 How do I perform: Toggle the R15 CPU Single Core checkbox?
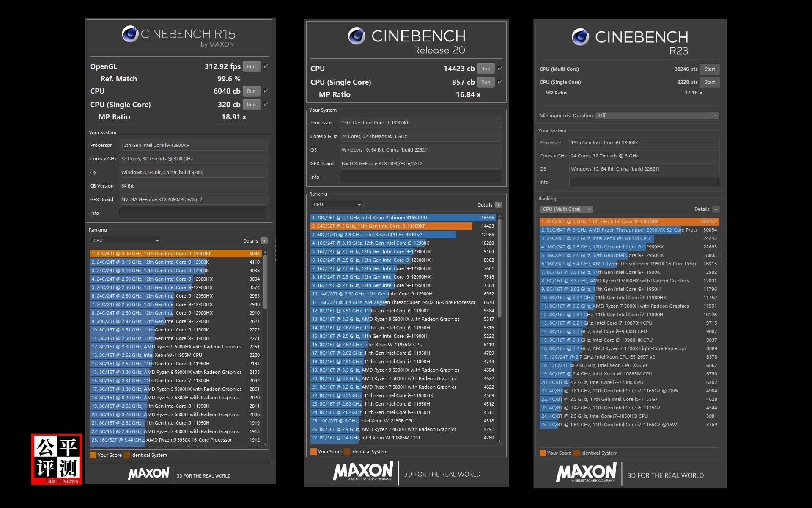(266, 105)
